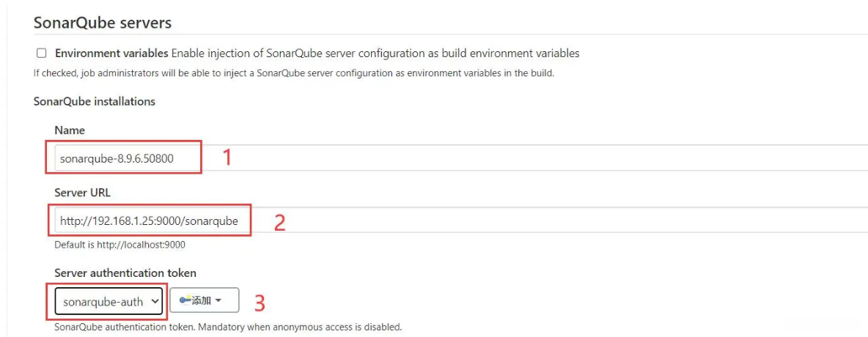Click into the Name field sonarqube-8.9.6.50800
The image size is (868, 337).
[x=123, y=158]
